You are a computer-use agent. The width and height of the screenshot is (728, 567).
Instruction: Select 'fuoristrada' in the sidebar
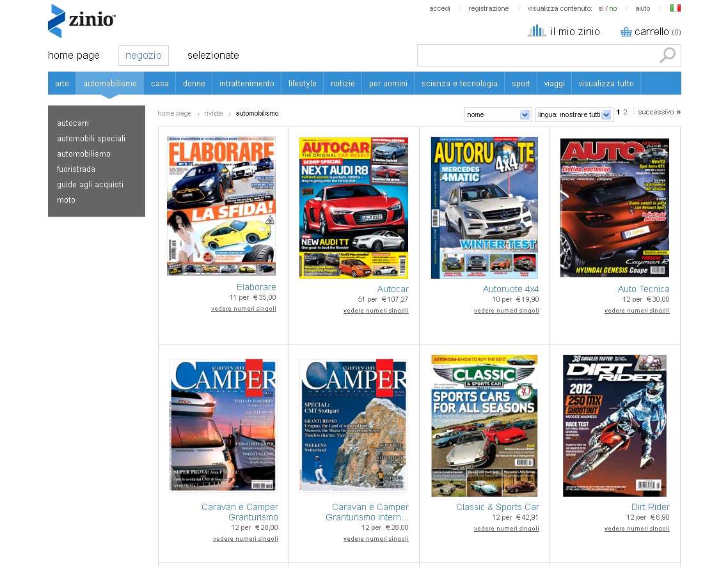coord(75,169)
